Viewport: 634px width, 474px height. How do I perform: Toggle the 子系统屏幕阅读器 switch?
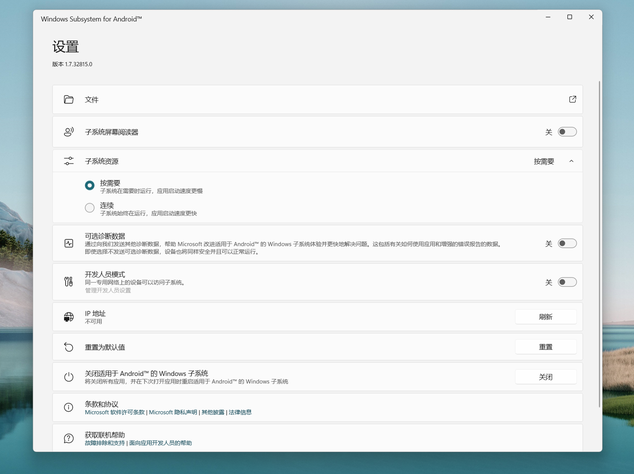(567, 132)
